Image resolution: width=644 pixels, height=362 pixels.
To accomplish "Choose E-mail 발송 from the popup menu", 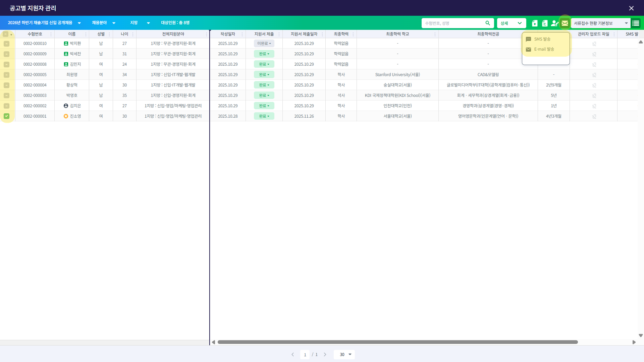I will 544,49.
